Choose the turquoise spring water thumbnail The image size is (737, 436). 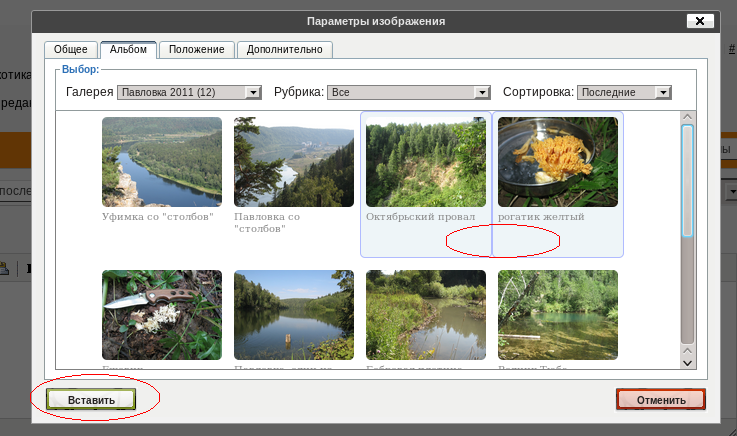(x=558, y=314)
